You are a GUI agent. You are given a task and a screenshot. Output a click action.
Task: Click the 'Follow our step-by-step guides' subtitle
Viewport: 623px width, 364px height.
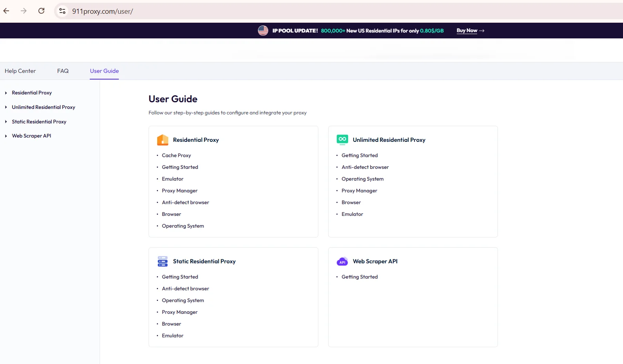[227, 113]
